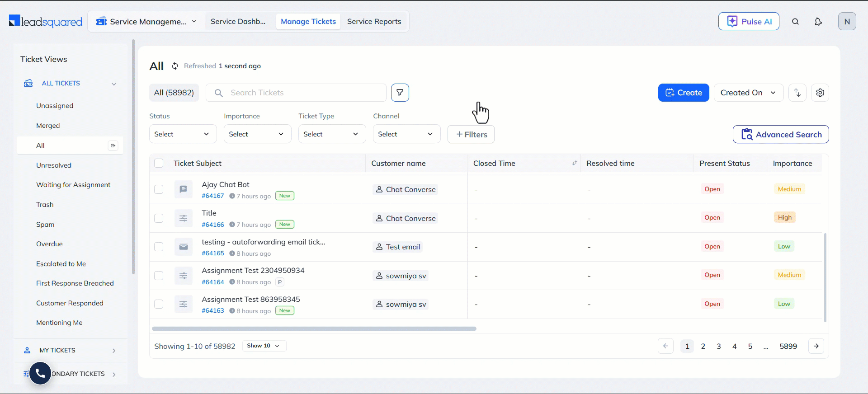The height and width of the screenshot is (394, 868).
Task: Click the High importance badge
Action: [x=785, y=217]
